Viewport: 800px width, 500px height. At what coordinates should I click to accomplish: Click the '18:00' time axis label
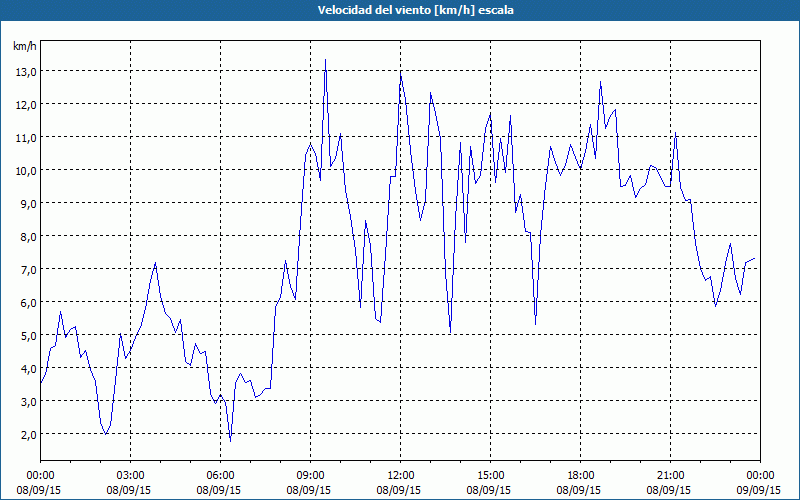[580, 476]
